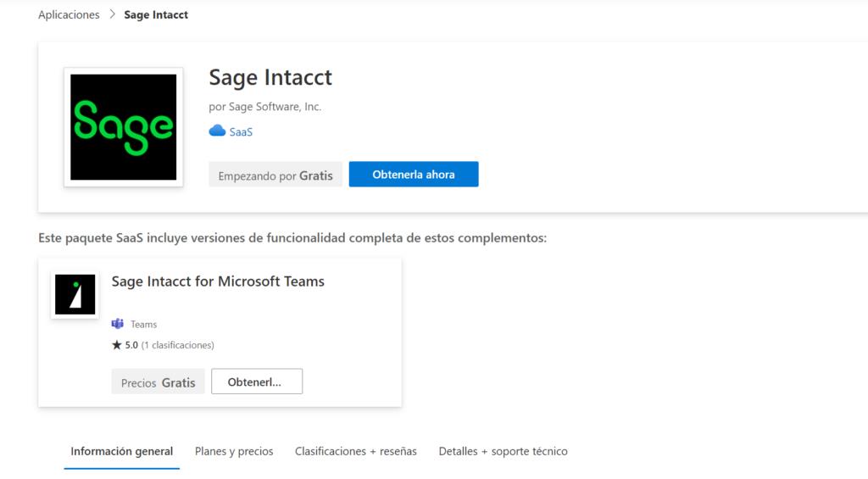Click the SaaS package description sentence

[292, 238]
